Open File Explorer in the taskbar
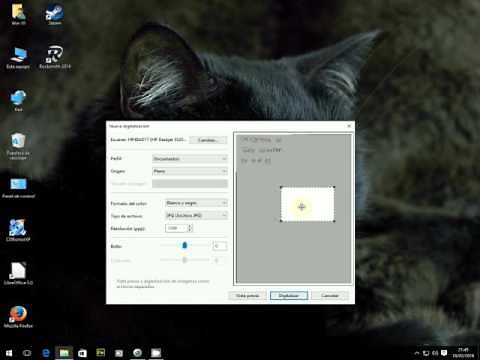This screenshot has width=480, height=360. point(64,353)
